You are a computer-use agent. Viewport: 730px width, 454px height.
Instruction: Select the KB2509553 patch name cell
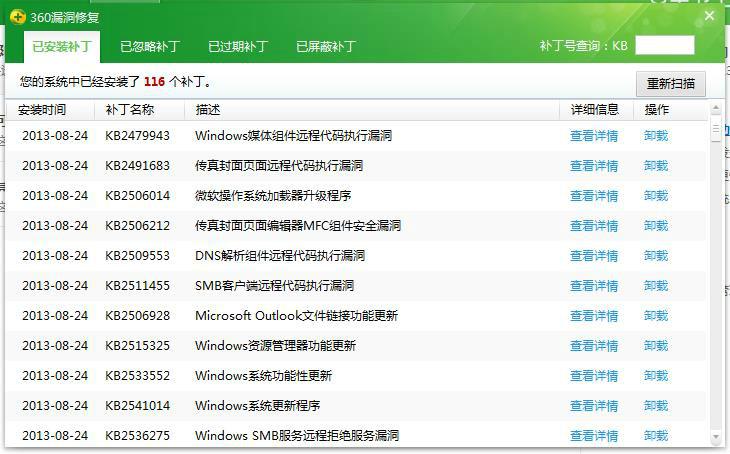point(137,256)
